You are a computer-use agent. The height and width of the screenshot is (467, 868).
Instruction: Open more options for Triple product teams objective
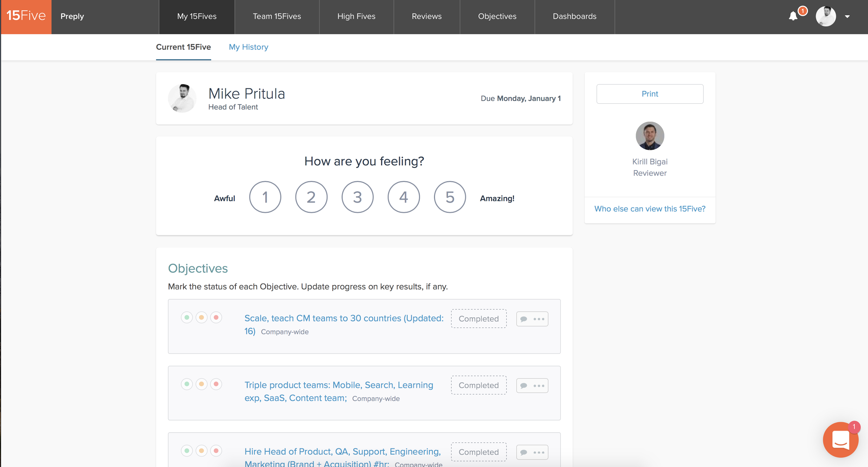click(x=539, y=386)
